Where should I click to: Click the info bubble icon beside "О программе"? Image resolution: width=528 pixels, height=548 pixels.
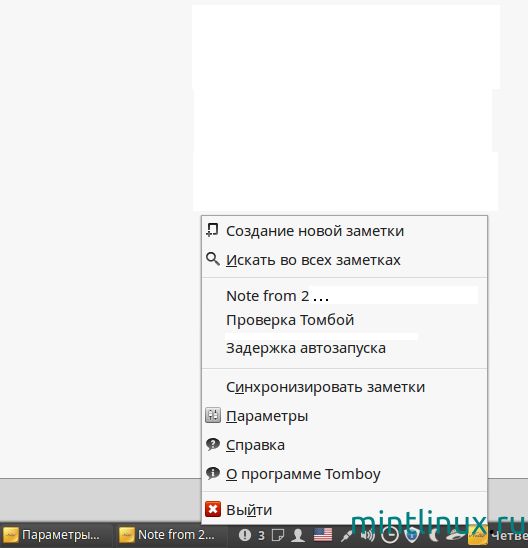[x=212, y=474]
